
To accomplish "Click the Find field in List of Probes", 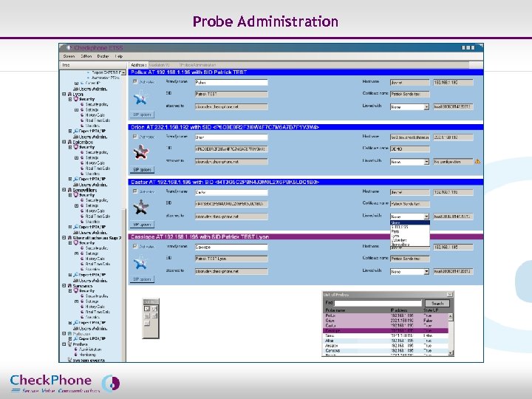I will coord(378,303).
